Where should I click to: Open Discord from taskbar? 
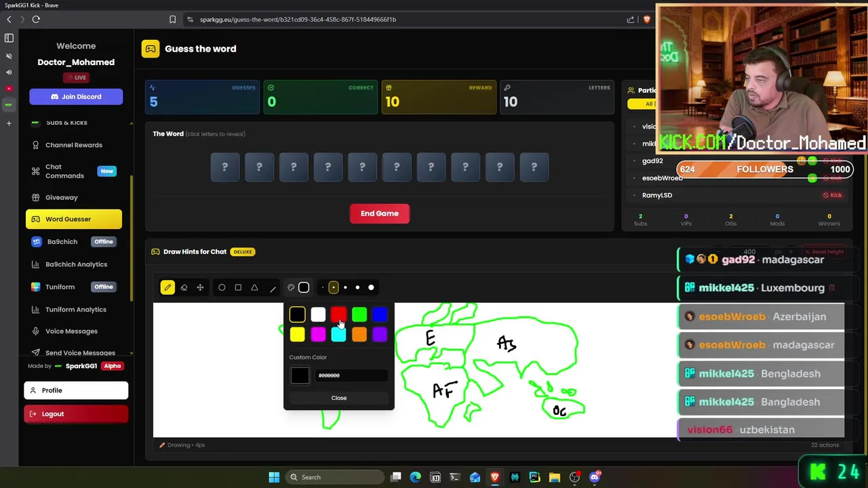tap(595, 477)
